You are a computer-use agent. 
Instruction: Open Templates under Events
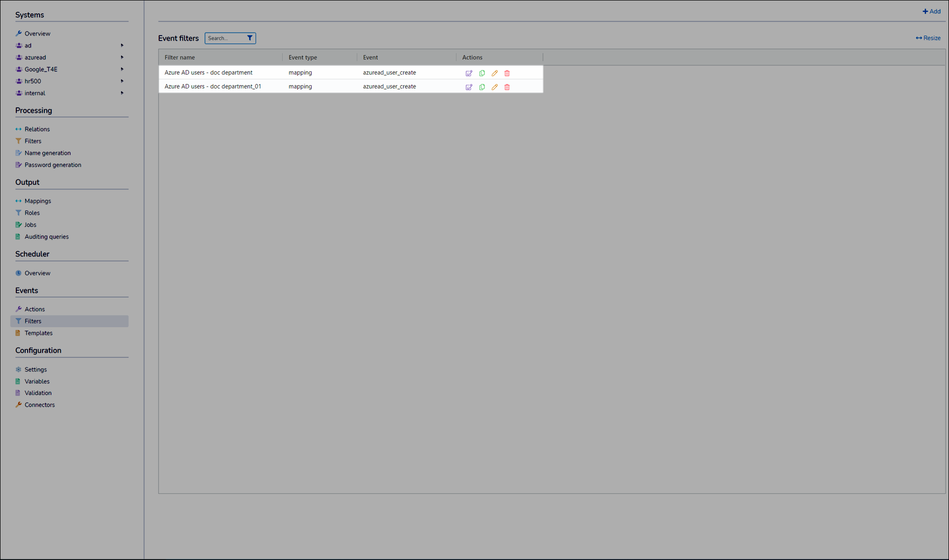[39, 333]
